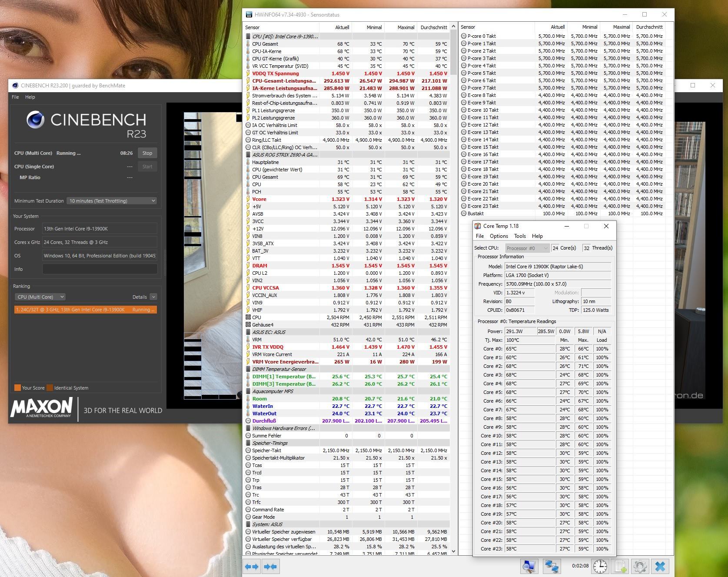Open the Minimum Test Duration dropdown
This screenshot has width=728, height=577.
[x=111, y=201]
